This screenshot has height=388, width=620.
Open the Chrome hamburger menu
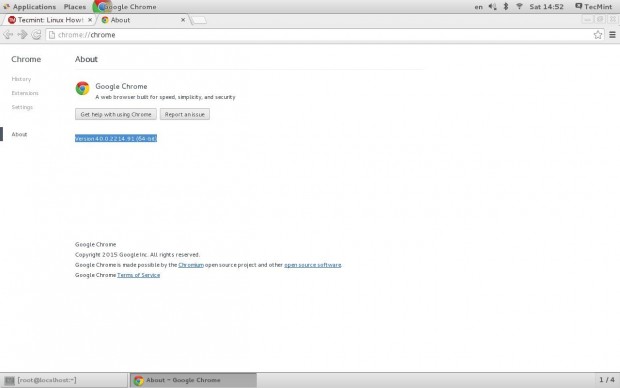tap(612, 35)
